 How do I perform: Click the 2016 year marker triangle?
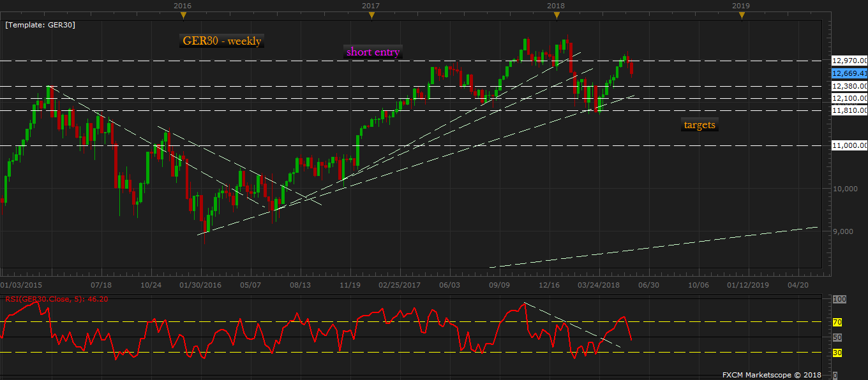click(x=183, y=15)
